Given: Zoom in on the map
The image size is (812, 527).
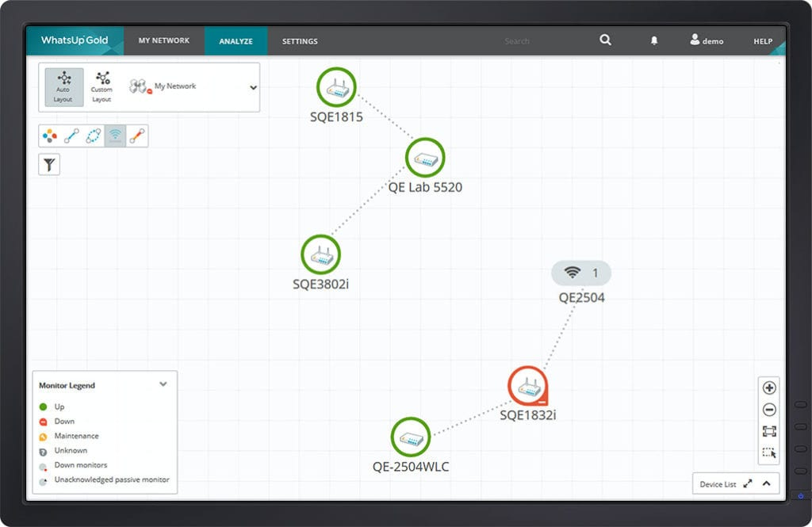Looking at the screenshot, I should click(x=769, y=388).
